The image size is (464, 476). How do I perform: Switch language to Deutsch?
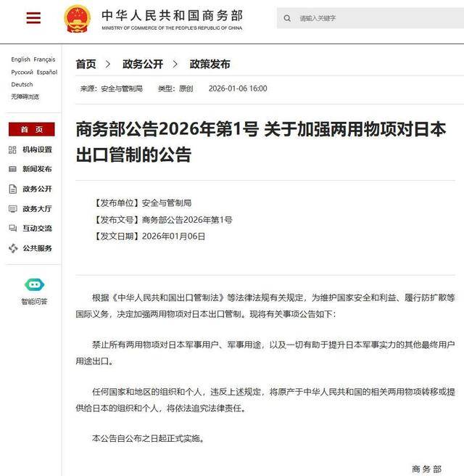22,84
